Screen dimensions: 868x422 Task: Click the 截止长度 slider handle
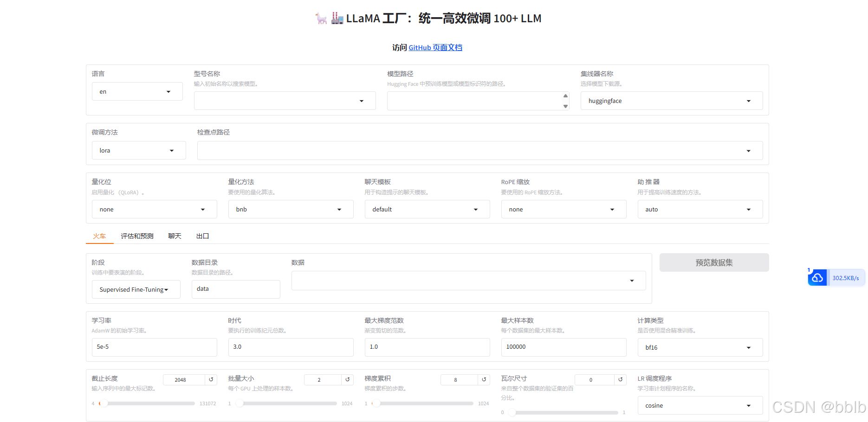104,403
